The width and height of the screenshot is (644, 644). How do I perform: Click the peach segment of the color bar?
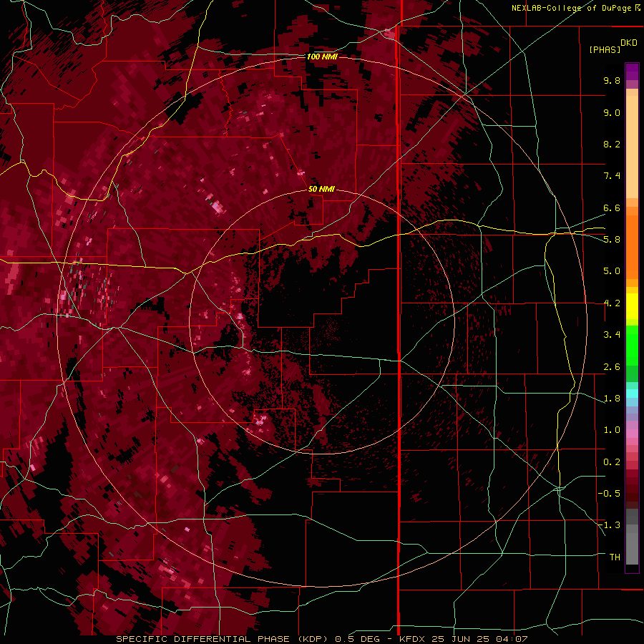coord(632,144)
